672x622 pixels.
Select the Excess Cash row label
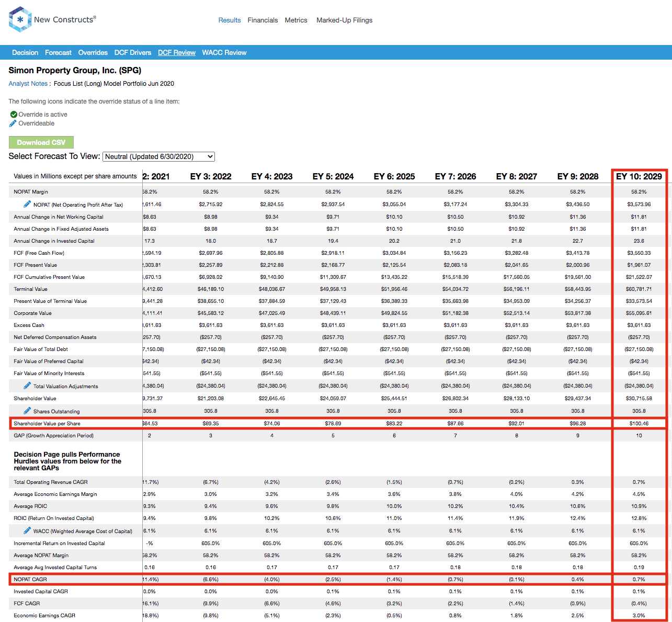pos(29,325)
